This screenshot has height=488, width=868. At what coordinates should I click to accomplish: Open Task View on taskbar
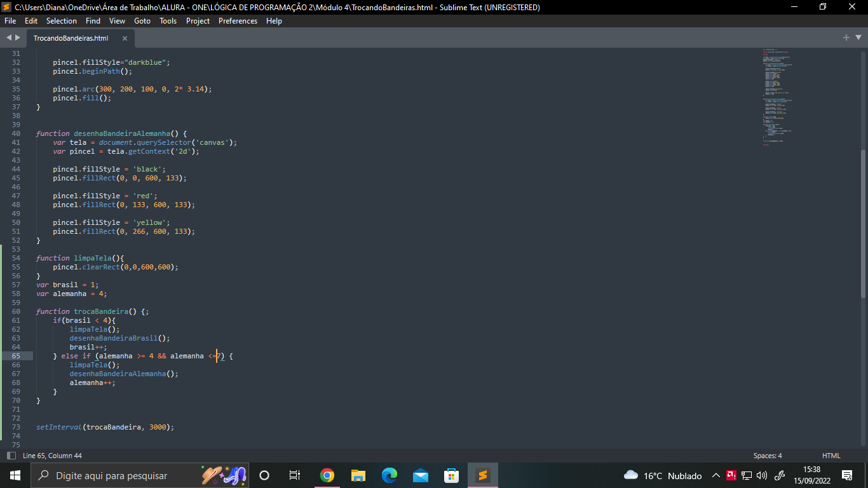point(295,475)
